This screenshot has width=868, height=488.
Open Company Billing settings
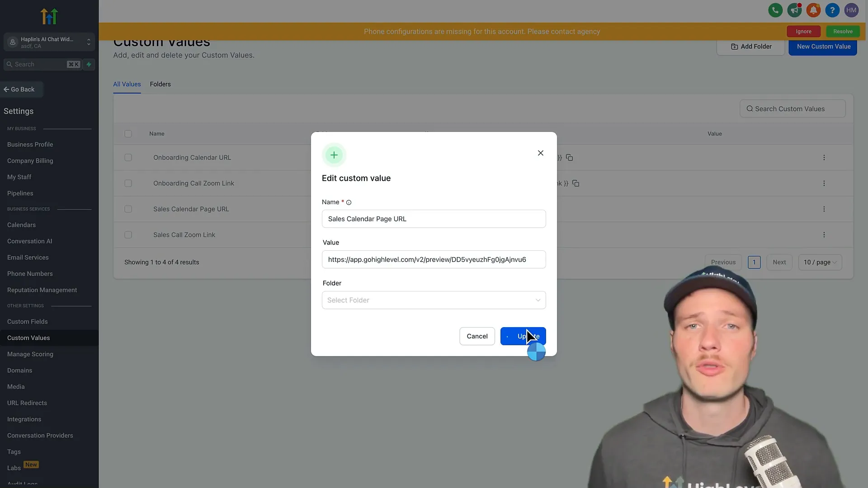tap(30, 161)
